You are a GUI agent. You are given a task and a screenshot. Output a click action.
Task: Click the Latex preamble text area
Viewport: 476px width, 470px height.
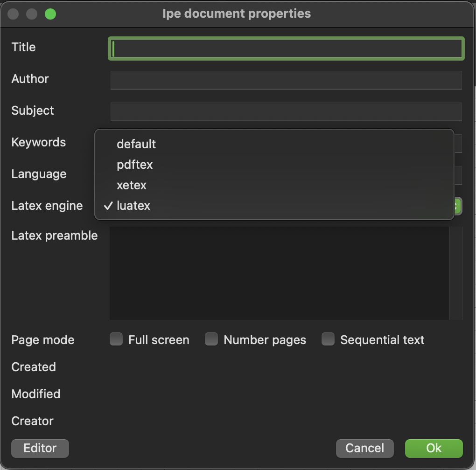click(x=279, y=273)
